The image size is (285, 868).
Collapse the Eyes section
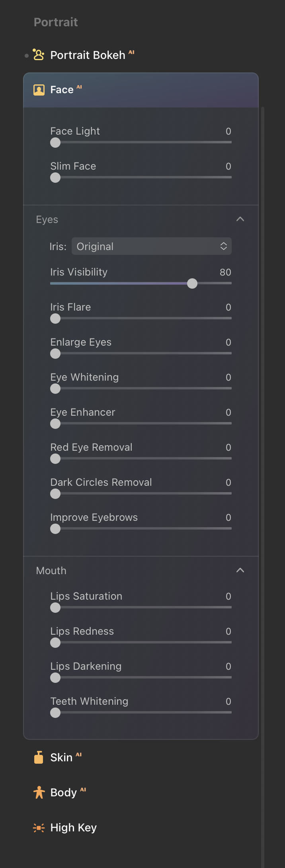pos(240,219)
